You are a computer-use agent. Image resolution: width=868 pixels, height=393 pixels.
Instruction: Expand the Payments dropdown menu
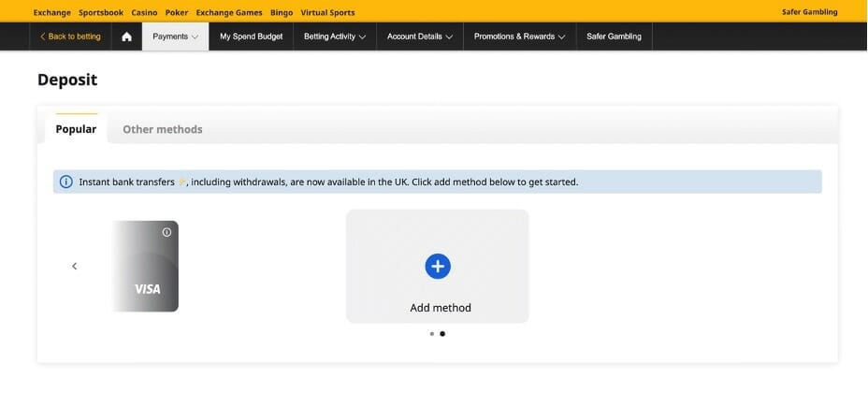[x=175, y=36]
